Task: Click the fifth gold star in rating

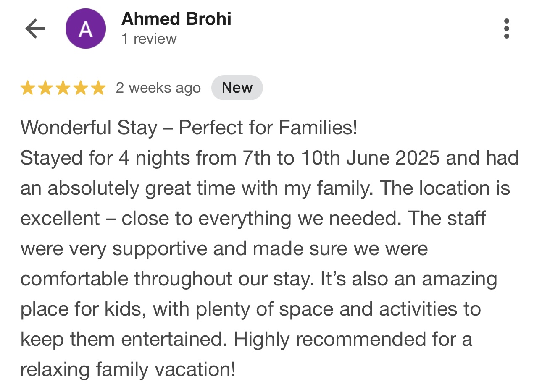Action: pos(98,88)
